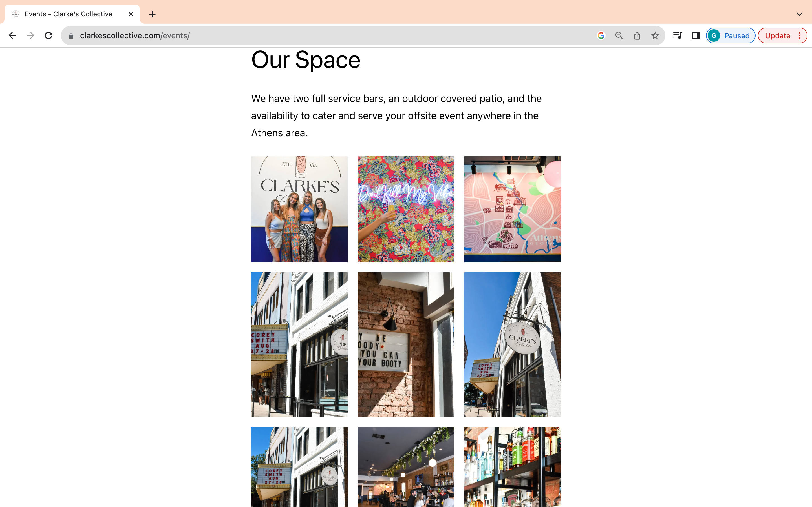Click the zoom magnifier icon
Viewport: 812px width, 507px height.
tap(619, 35)
